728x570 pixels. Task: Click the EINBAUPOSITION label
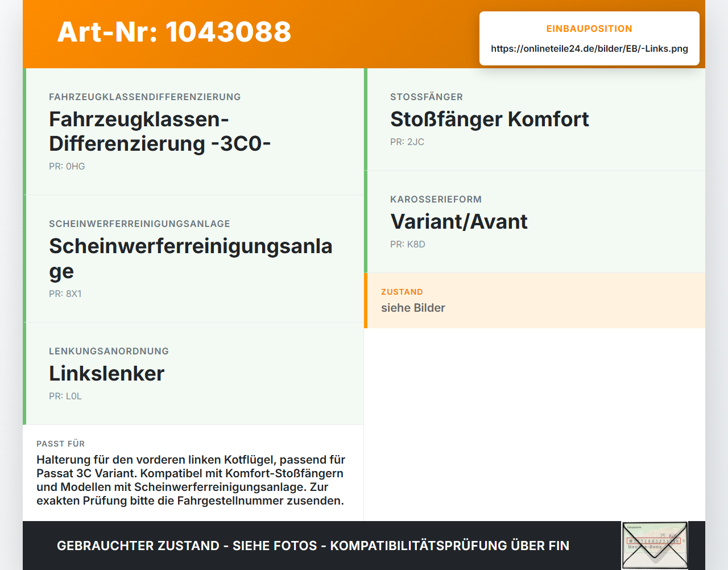[x=589, y=28]
